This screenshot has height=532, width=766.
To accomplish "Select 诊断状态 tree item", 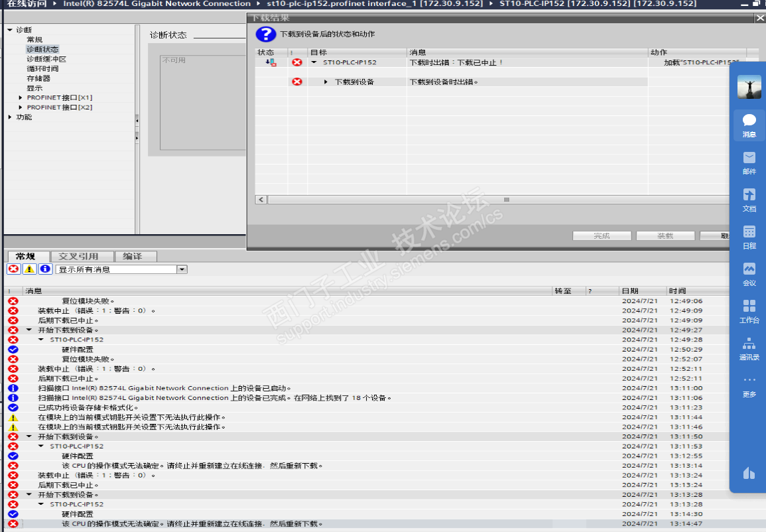I will 42,49.
